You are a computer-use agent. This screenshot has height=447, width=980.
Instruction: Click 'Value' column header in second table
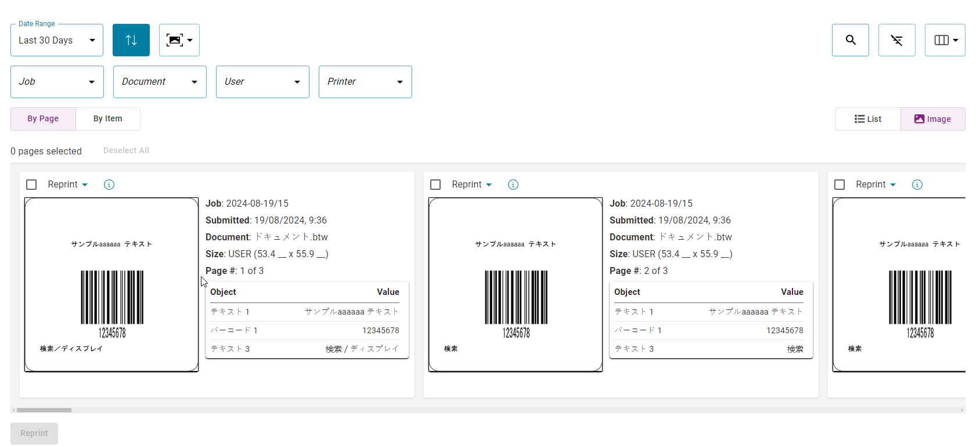792,292
